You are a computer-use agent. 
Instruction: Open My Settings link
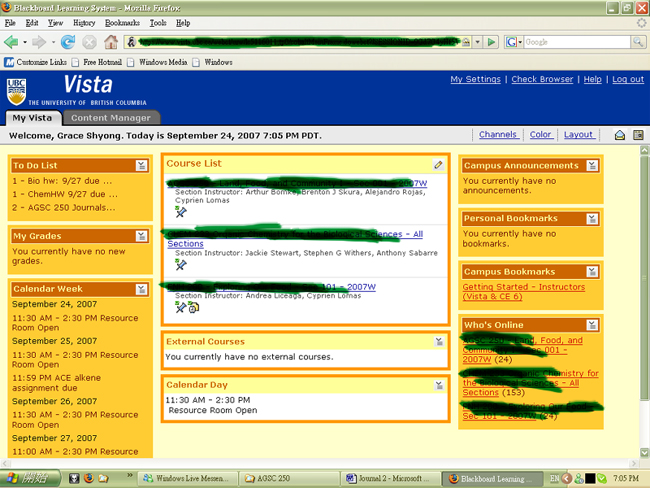point(475,79)
